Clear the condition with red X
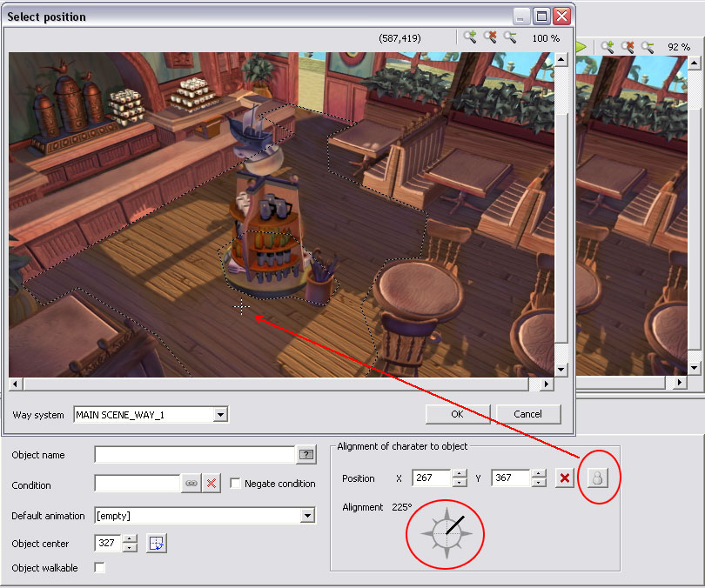The width and height of the screenshot is (705, 588). [x=211, y=484]
